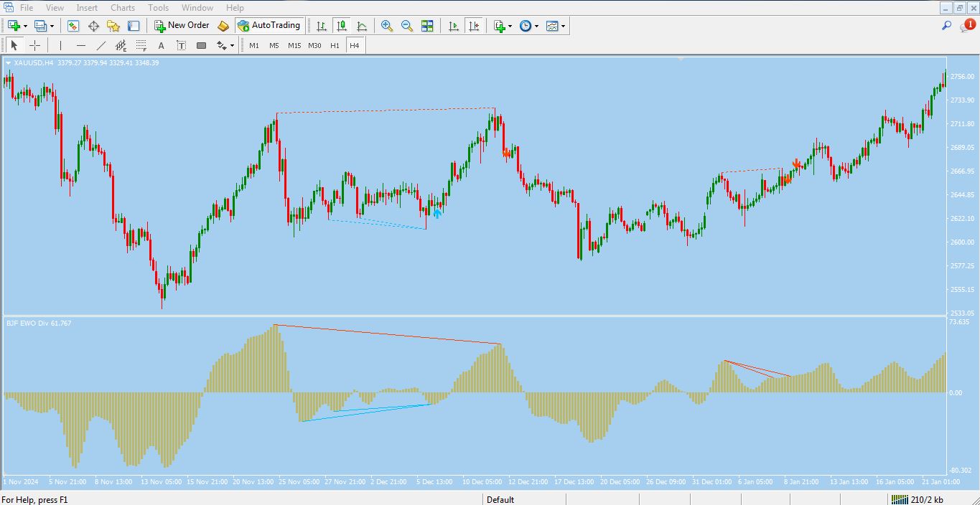Toggle the chart shift
980x505 pixels.
point(473,26)
